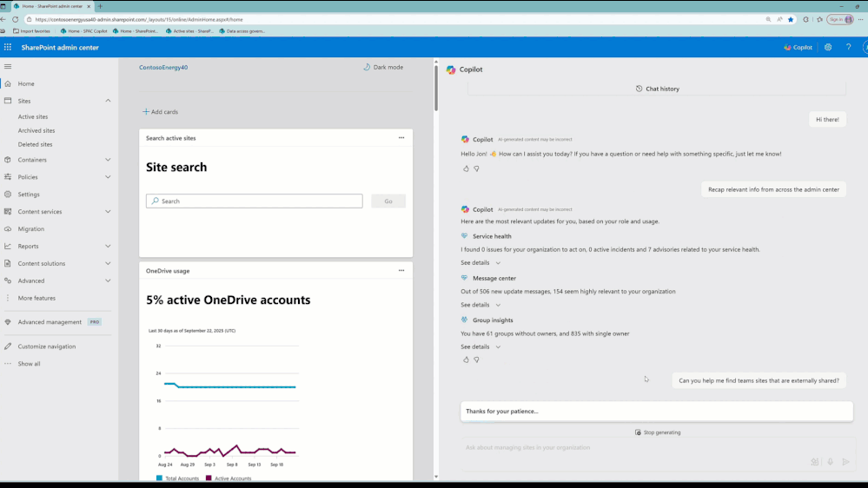Viewport: 868px width, 488px height.
Task: Open the settings gear in header
Action: click(x=828, y=48)
